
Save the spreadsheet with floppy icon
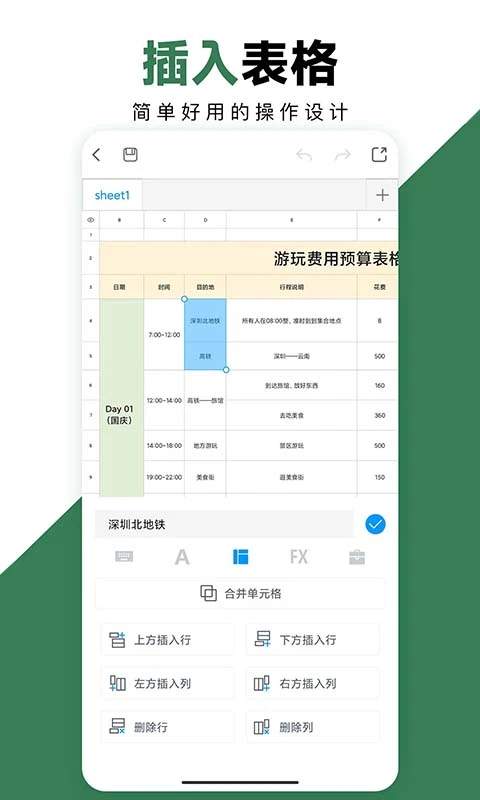(131, 155)
